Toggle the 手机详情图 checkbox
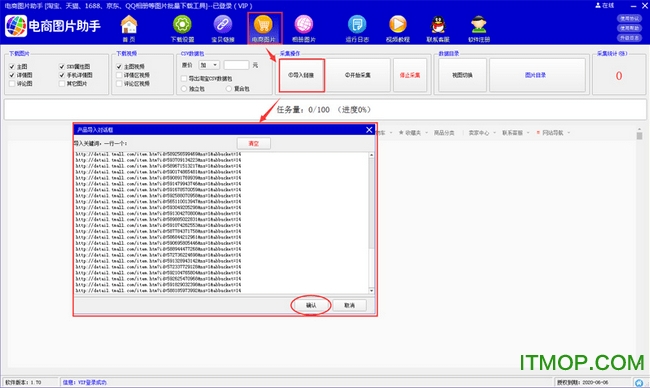This screenshot has width=650, height=388. coord(62,75)
